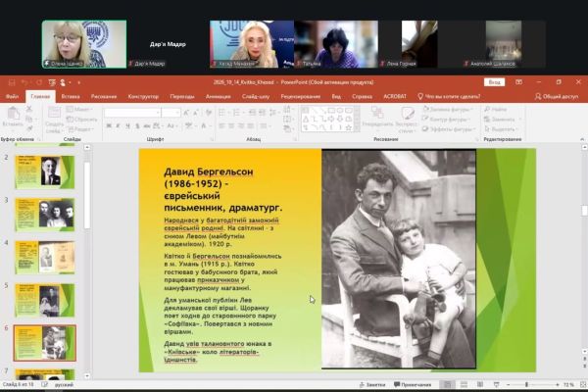Open the quick access toolbar customize arrow
This screenshot has height=392, width=588.
point(78,82)
